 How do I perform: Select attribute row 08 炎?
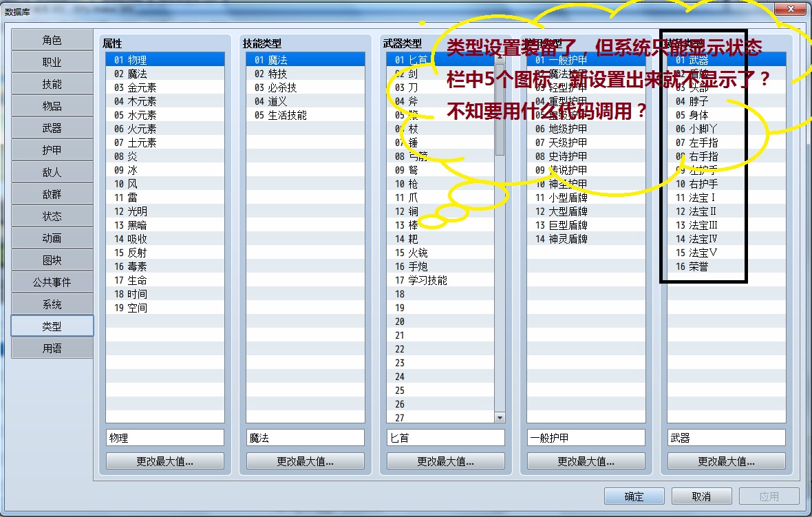point(165,156)
